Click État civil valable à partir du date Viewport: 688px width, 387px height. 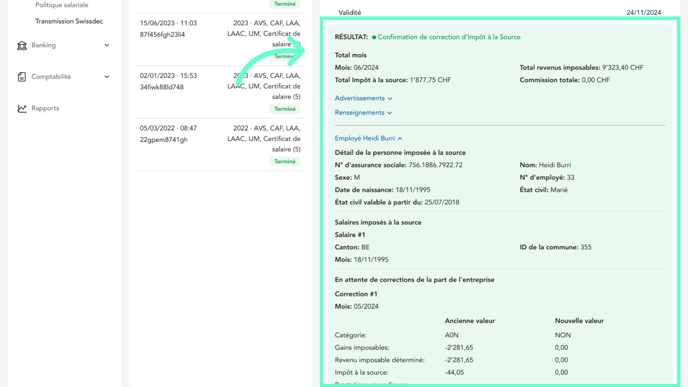tap(442, 202)
